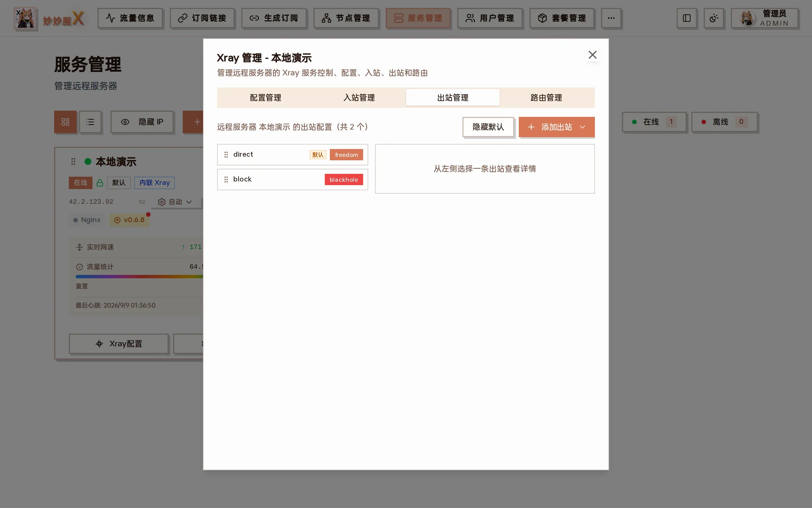The height and width of the screenshot is (508, 812).
Task: Open the 路由管理 tab
Action: pyautogui.click(x=546, y=97)
